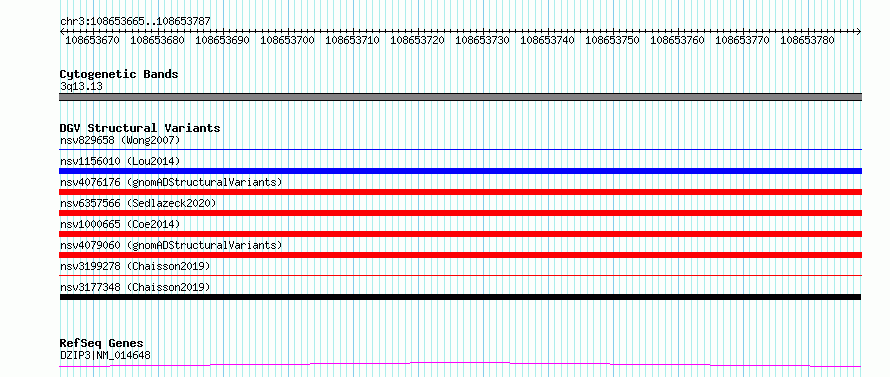Click variant label nsv829658 (Wong2007)

120,140
